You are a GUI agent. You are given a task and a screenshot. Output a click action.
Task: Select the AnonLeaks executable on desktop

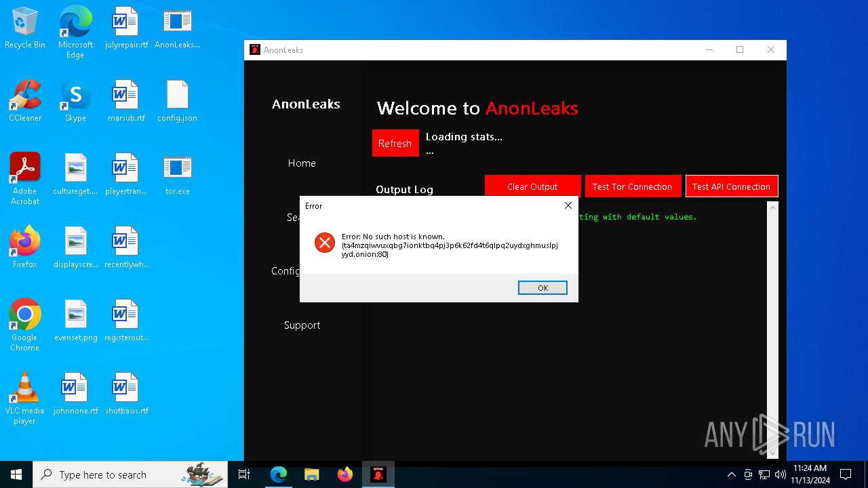(177, 28)
